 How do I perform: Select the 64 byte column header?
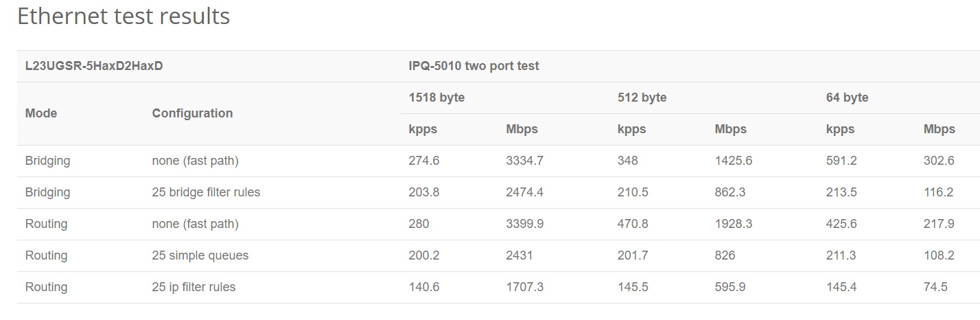(x=847, y=98)
